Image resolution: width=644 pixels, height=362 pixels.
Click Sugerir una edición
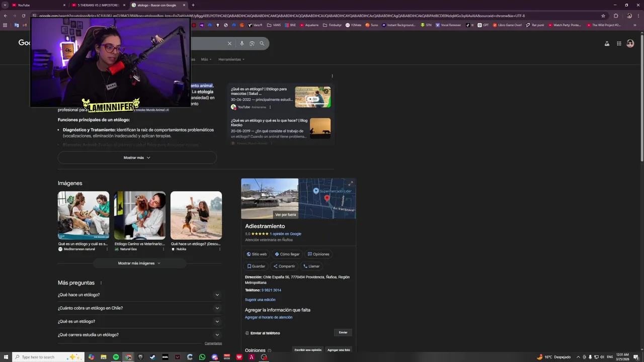260,300
